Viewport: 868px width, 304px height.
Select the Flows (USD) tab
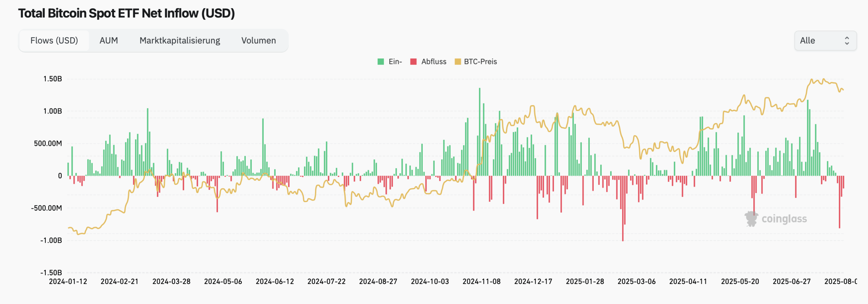[54, 41]
